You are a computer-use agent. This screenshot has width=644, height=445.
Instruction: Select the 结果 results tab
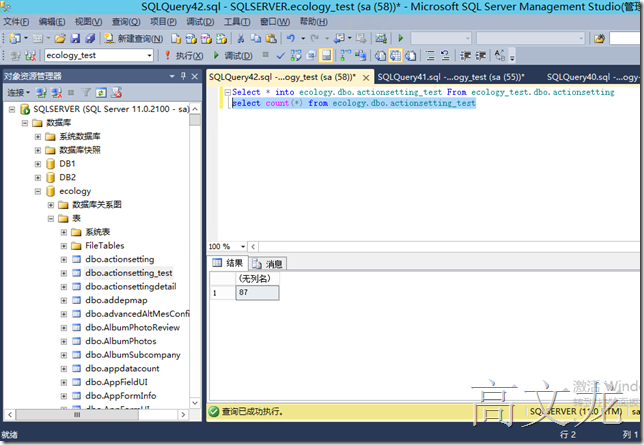click(228, 263)
